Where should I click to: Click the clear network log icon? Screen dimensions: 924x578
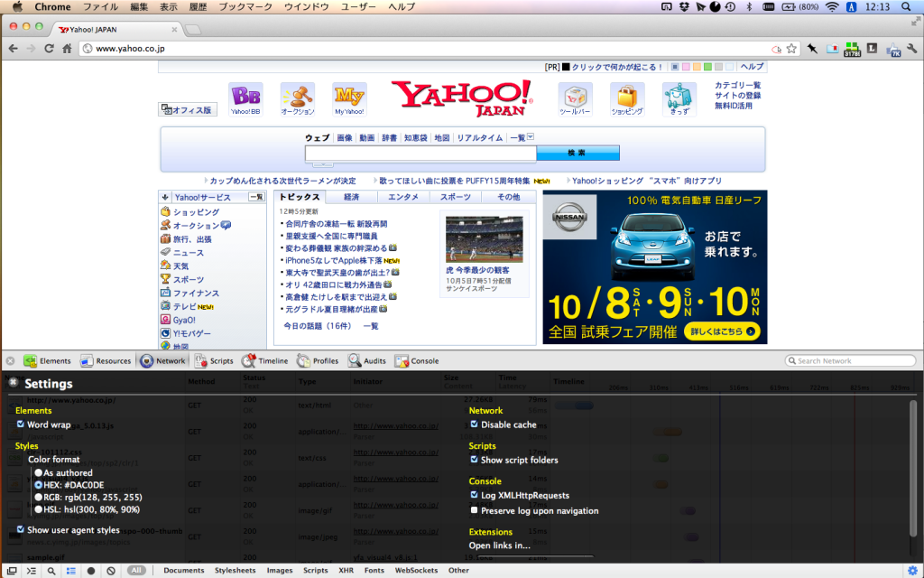point(111,571)
